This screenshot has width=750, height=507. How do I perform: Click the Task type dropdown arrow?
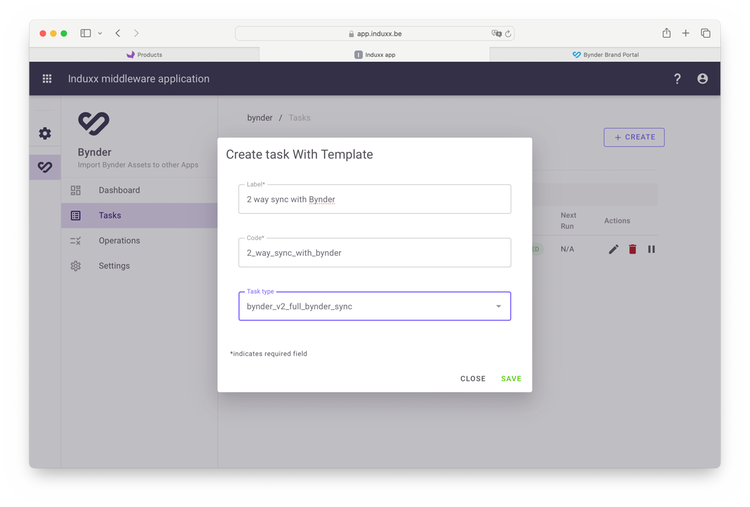tap(498, 306)
